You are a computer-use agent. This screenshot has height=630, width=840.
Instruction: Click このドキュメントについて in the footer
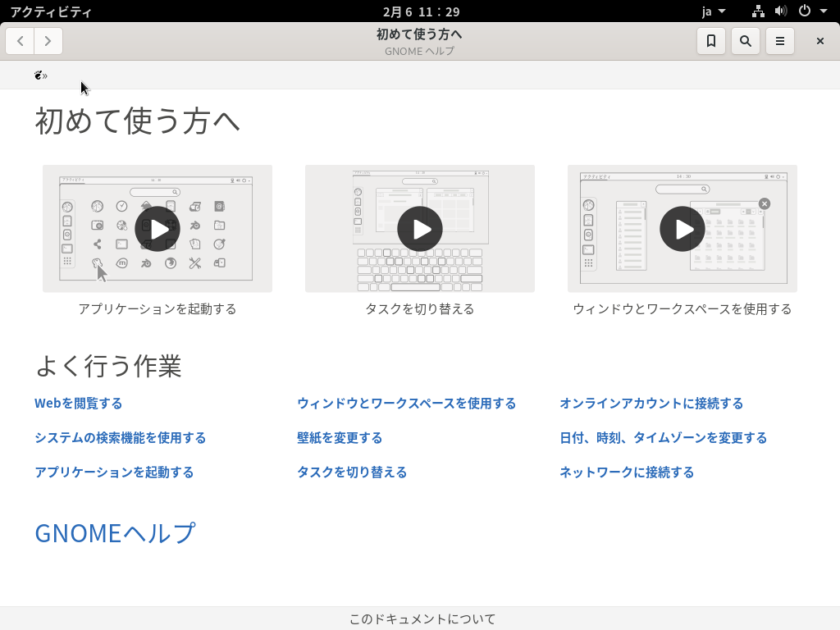pos(422,619)
